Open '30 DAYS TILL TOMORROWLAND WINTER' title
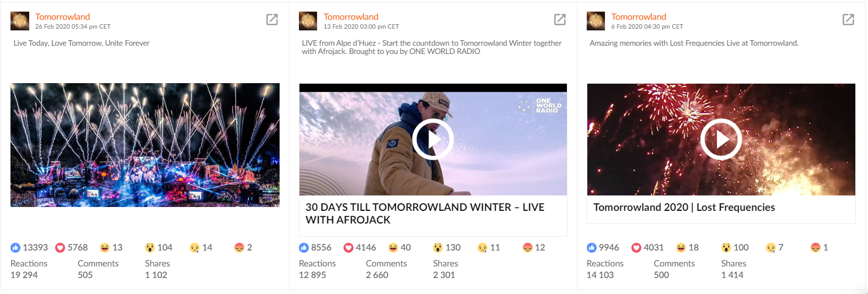 point(425,214)
